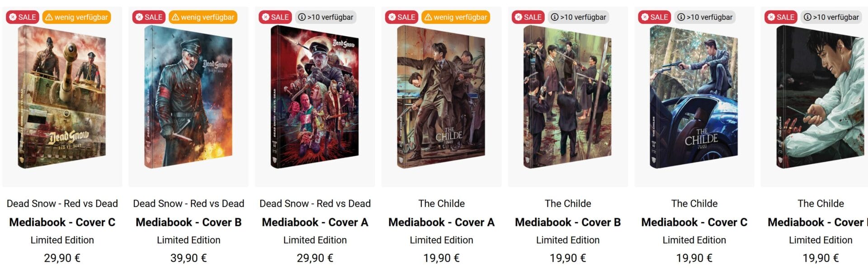Viewport: 868px width, 272px height.
Task: Click SALE badge on Dead Snow Cover A
Action: click(275, 17)
